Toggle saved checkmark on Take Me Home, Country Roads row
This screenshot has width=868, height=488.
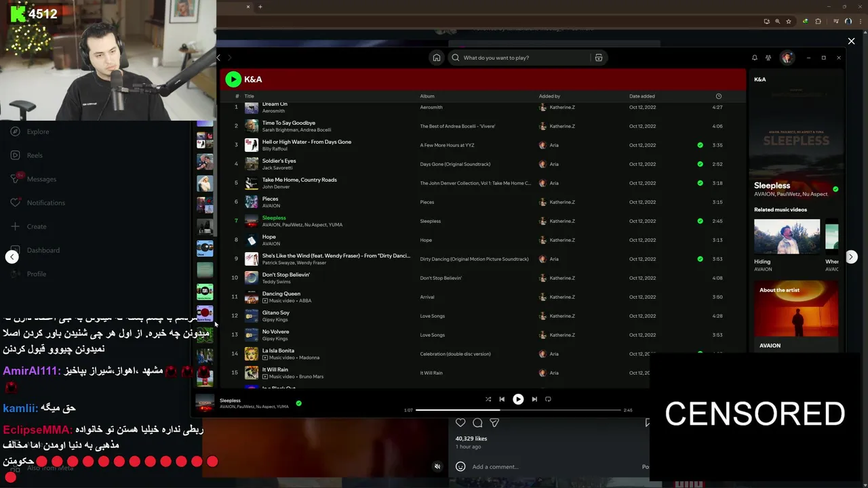[x=700, y=183]
